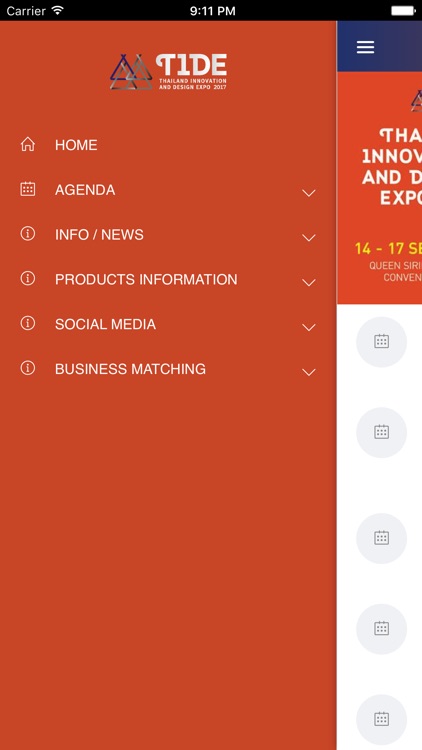Expand the PRODUCTS INFORMATION chevron
The image size is (422, 750).
(x=309, y=283)
